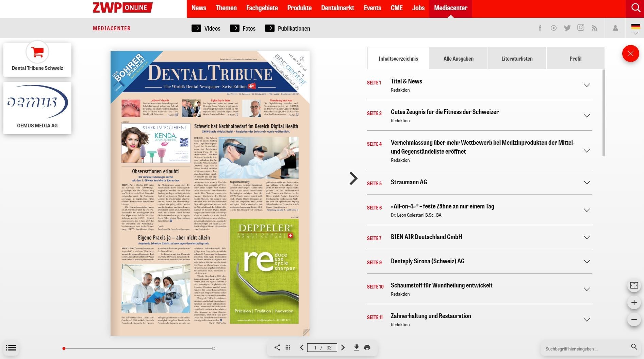The width and height of the screenshot is (644, 359).
Task: Open the Facebook social icon
Action: pyautogui.click(x=540, y=28)
